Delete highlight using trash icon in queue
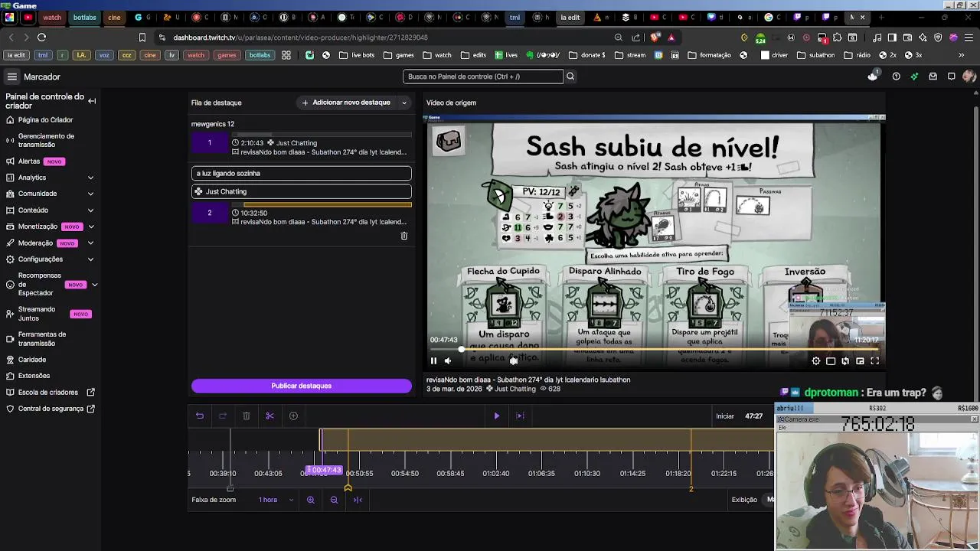This screenshot has height=551, width=980. pyautogui.click(x=404, y=236)
